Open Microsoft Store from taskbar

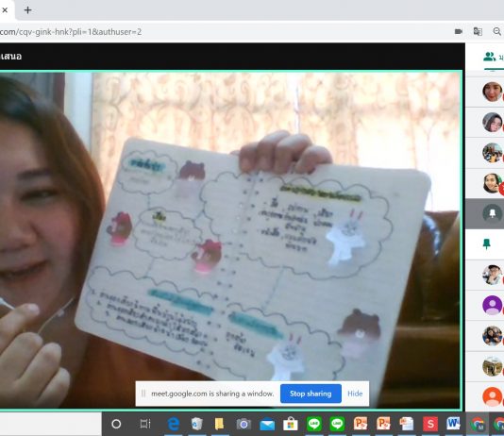tap(291, 424)
